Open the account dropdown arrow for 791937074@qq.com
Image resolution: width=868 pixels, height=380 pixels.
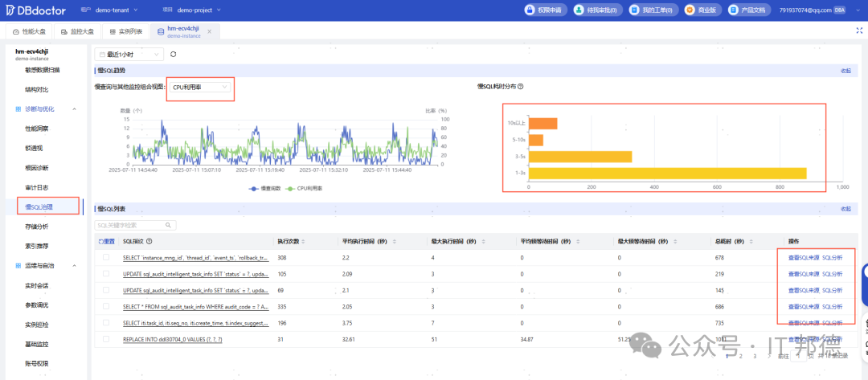(860, 10)
